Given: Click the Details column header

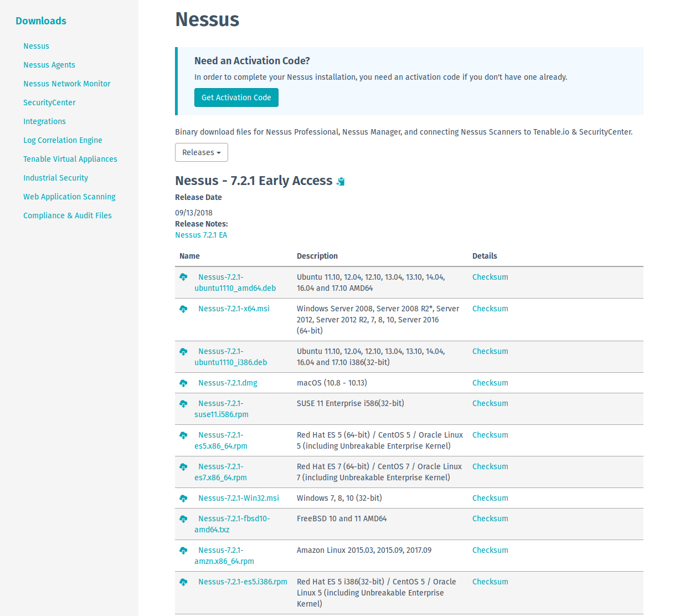Looking at the screenshot, I should click(x=485, y=256).
